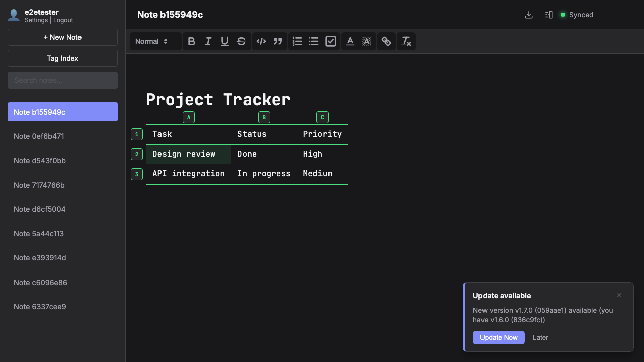Click the Logout link
Viewport: 644px width, 362px height.
pos(63,20)
